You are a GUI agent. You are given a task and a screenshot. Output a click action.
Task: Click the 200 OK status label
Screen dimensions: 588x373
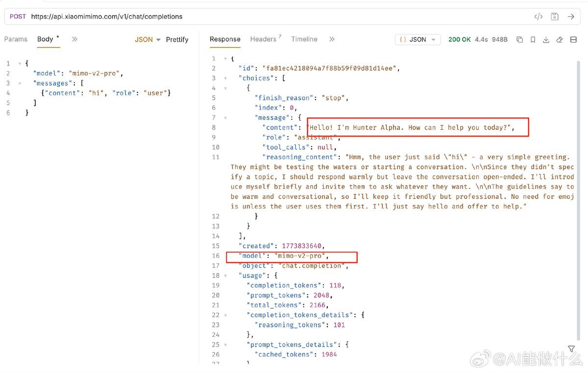[x=460, y=40]
